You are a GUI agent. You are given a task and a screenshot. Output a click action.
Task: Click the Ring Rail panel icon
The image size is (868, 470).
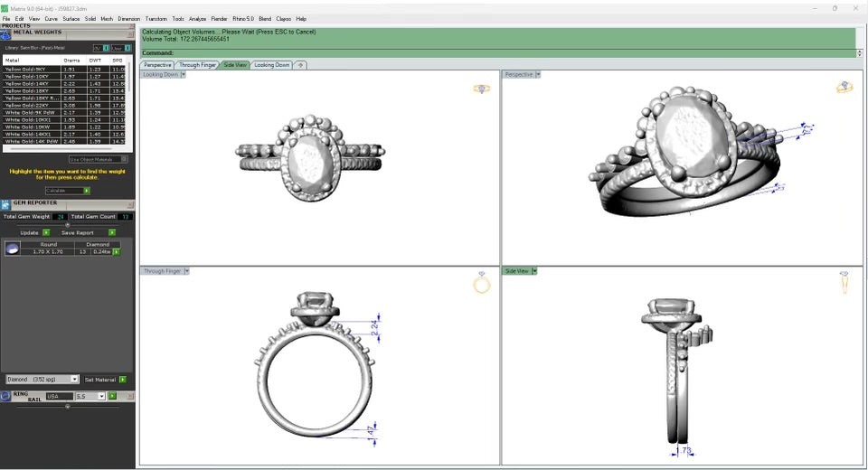tap(6, 396)
